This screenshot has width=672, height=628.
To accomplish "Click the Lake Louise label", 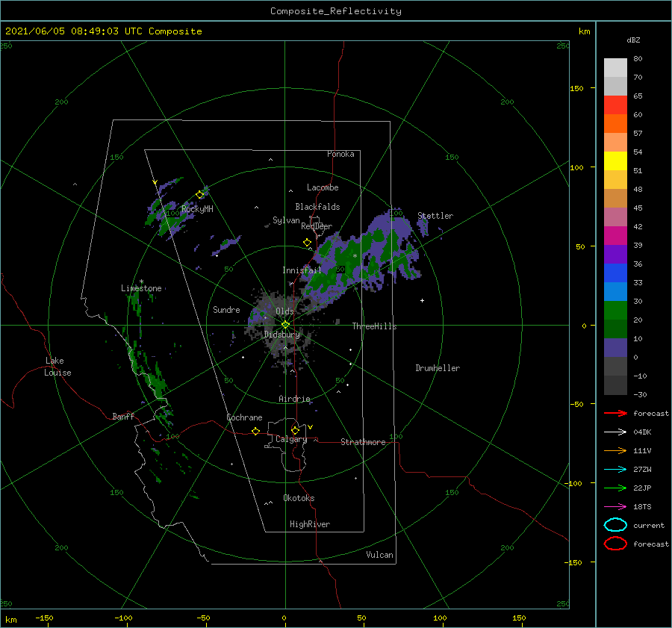I will [57, 367].
